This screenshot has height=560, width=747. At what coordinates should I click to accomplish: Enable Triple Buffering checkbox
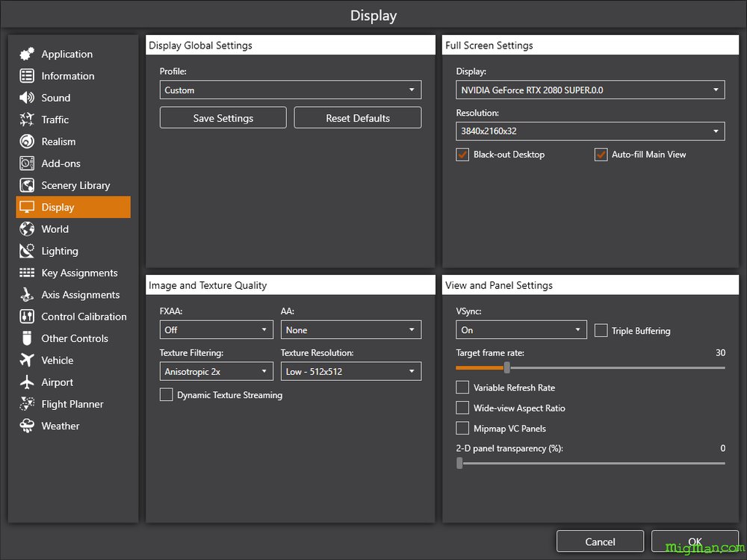coord(601,331)
